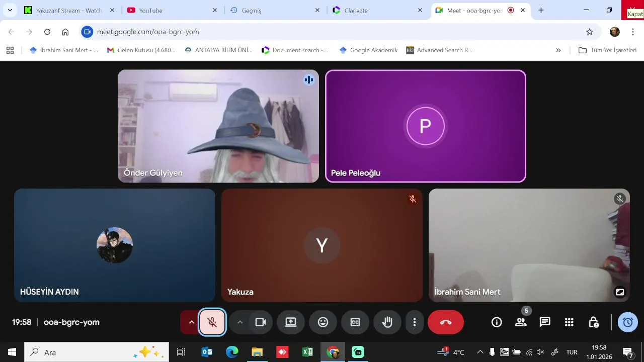The image size is (644, 362).
Task: Select Pele Peleoğlu's tile
Action: pos(426,126)
